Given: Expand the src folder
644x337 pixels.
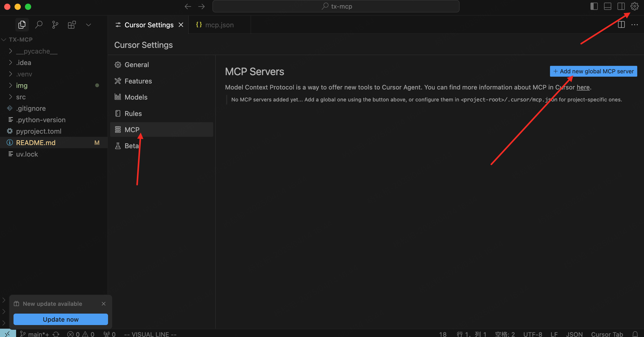Looking at the screenshot, I should tap(21, 97).
